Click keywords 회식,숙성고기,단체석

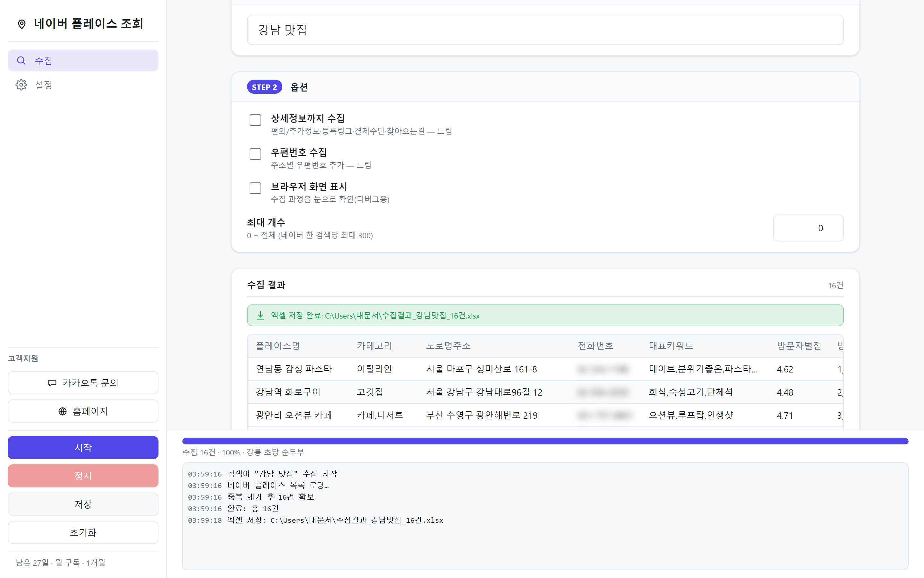pyautogui.click(x=691, y=392)
